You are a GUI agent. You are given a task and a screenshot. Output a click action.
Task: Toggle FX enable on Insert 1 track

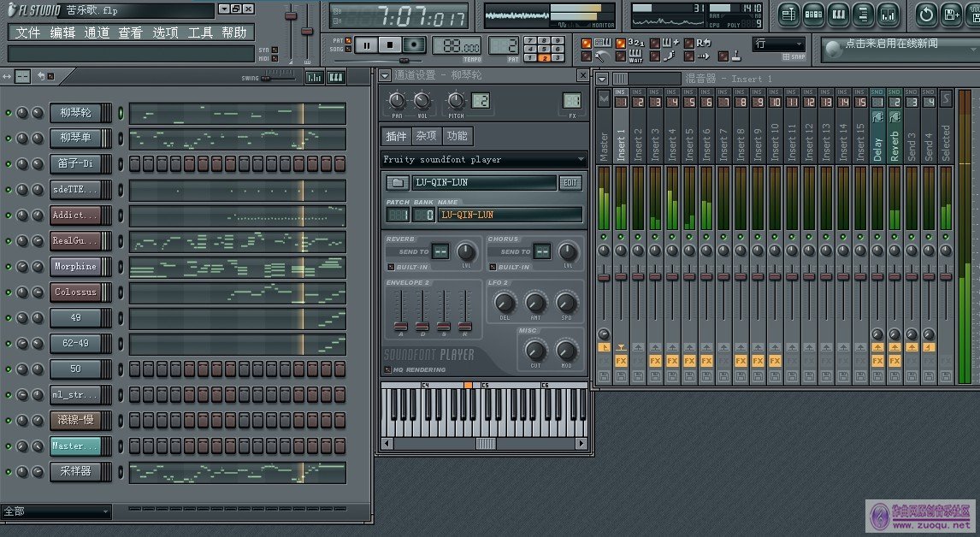click(x=621, y=361)
